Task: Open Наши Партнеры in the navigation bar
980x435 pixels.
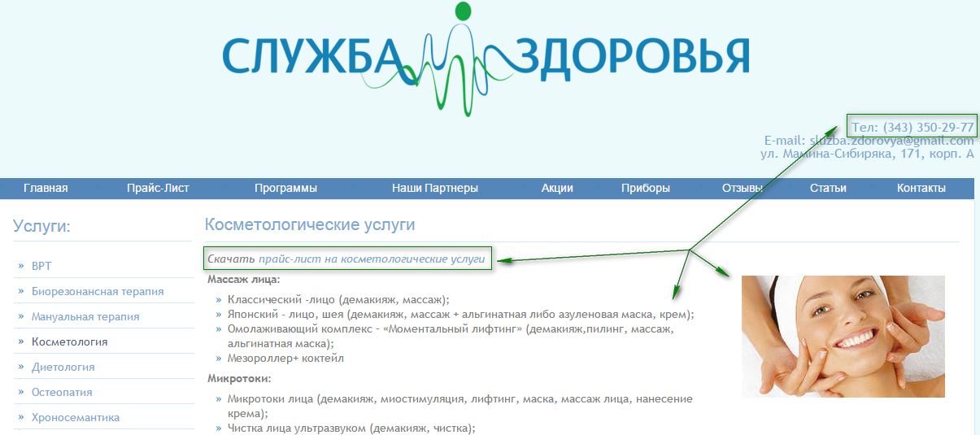Action: 435,188
